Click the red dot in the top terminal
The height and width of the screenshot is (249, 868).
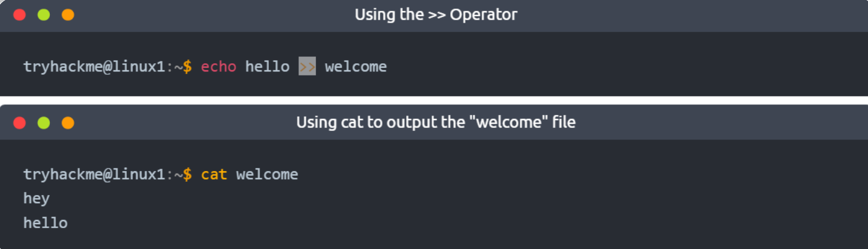(x=20, y=15)
